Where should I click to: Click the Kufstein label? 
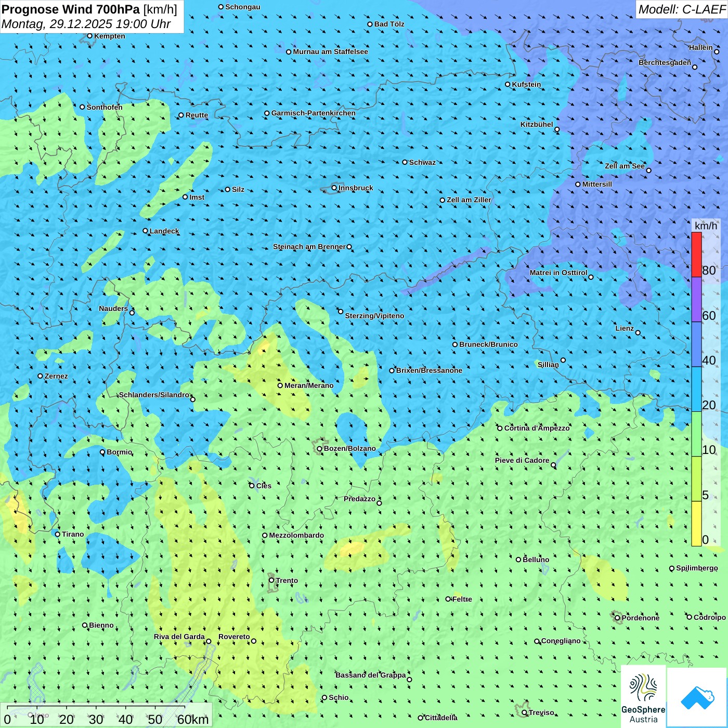click(x=526, y=84)
